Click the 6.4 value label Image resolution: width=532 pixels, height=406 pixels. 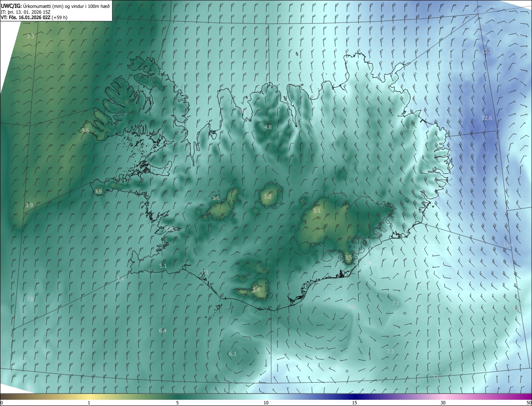[x=163, y=331]
